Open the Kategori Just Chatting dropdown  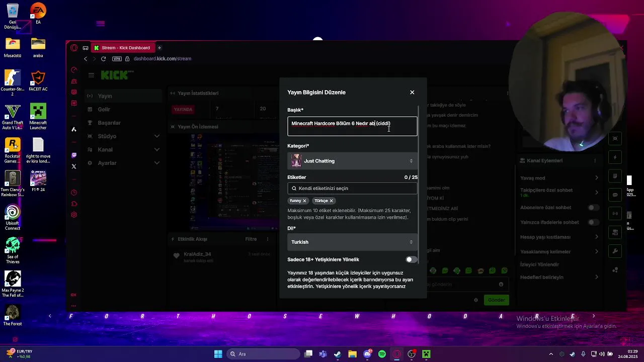[x=352, y=161]
